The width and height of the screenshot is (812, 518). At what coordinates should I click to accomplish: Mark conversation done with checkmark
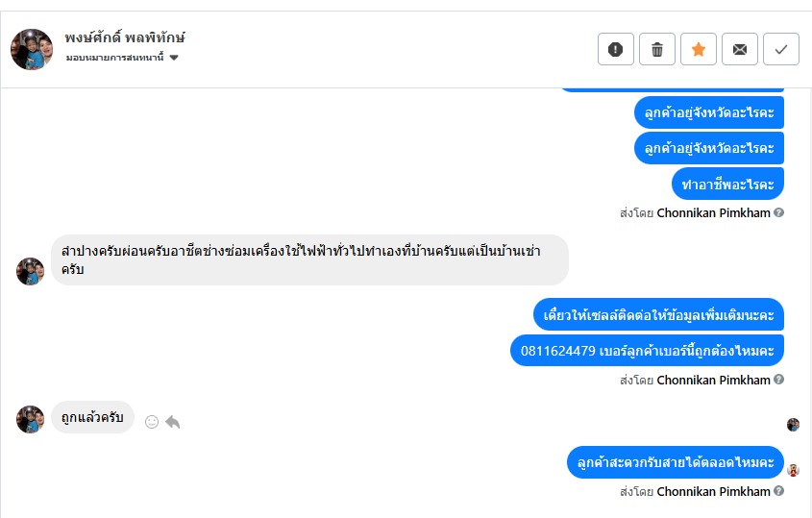781,49
